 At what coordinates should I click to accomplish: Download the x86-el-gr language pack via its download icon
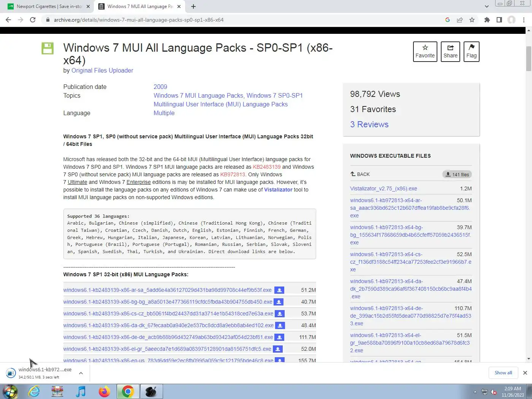click(278, 349)
